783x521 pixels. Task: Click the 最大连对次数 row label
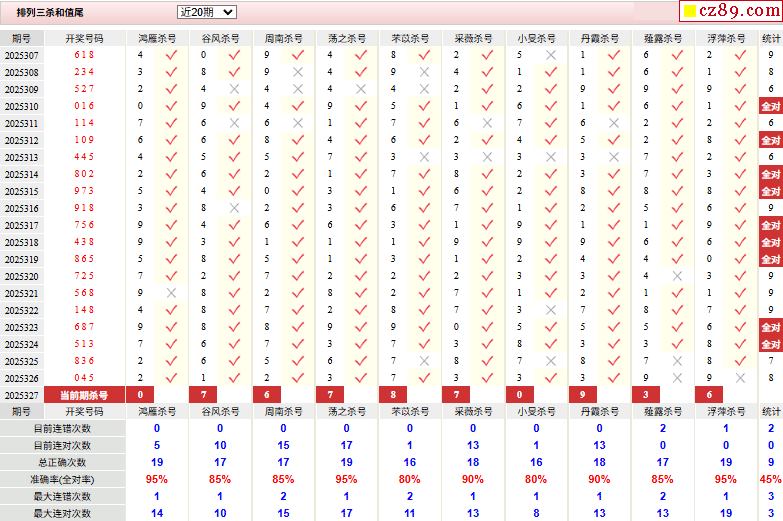click(62, 514)
